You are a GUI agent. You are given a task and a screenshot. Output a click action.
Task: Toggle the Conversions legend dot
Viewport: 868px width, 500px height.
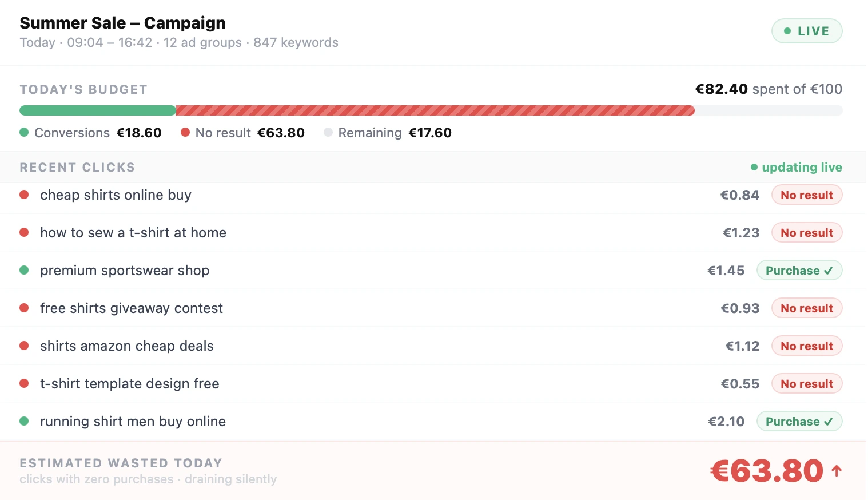(x=24, y=132)
